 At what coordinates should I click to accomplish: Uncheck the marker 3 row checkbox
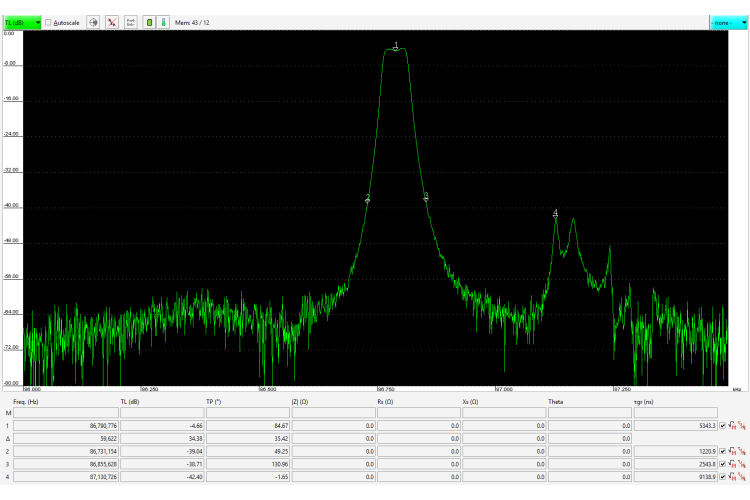pos(722,464)
